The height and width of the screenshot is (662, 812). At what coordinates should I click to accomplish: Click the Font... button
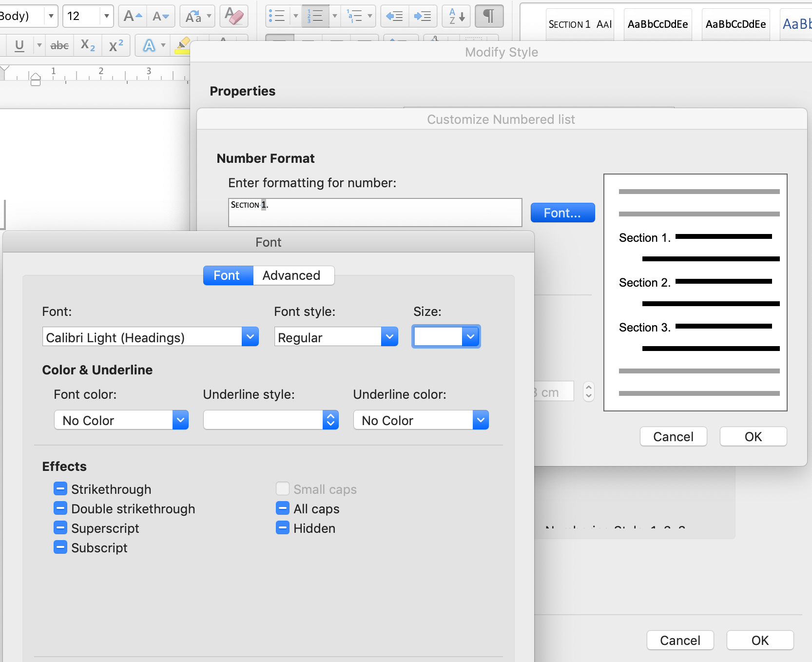[x=562, y=213]
